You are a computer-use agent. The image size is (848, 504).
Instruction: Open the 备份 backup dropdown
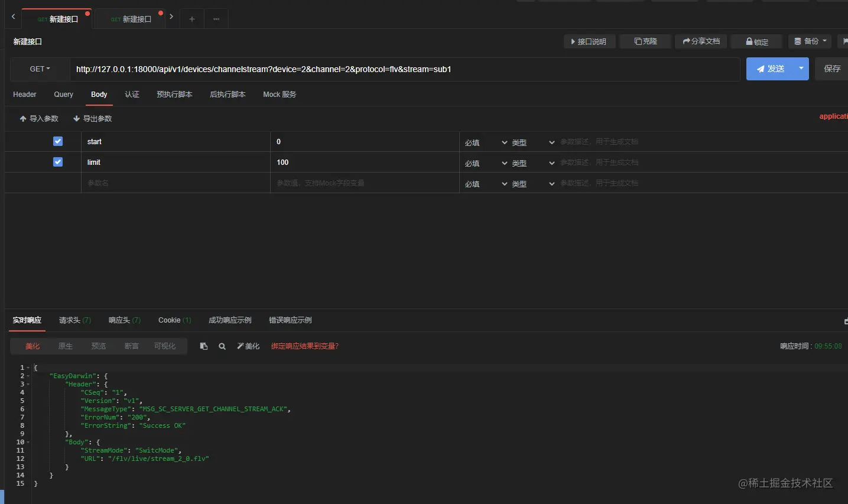[x=810, y=41]
